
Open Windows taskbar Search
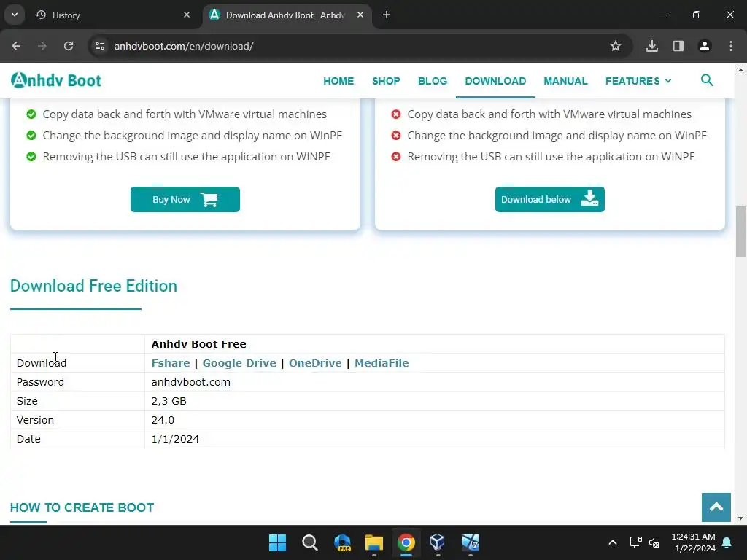tap(309, 542)
